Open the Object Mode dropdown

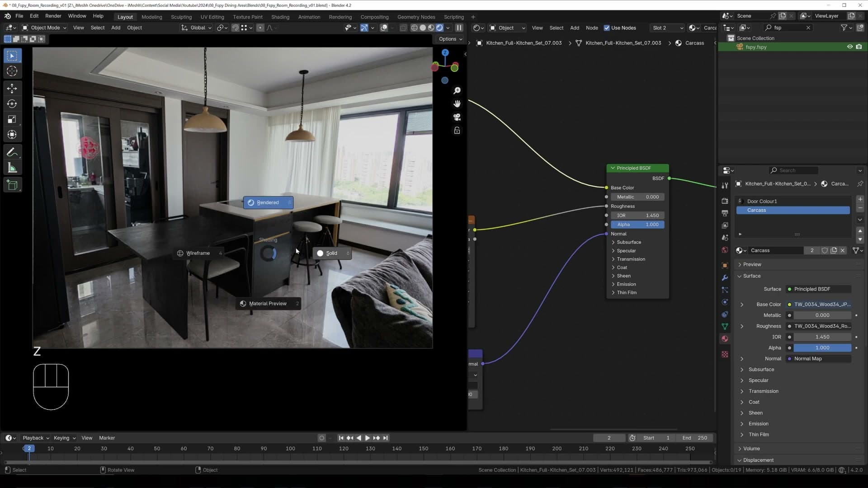click(44, 28)
